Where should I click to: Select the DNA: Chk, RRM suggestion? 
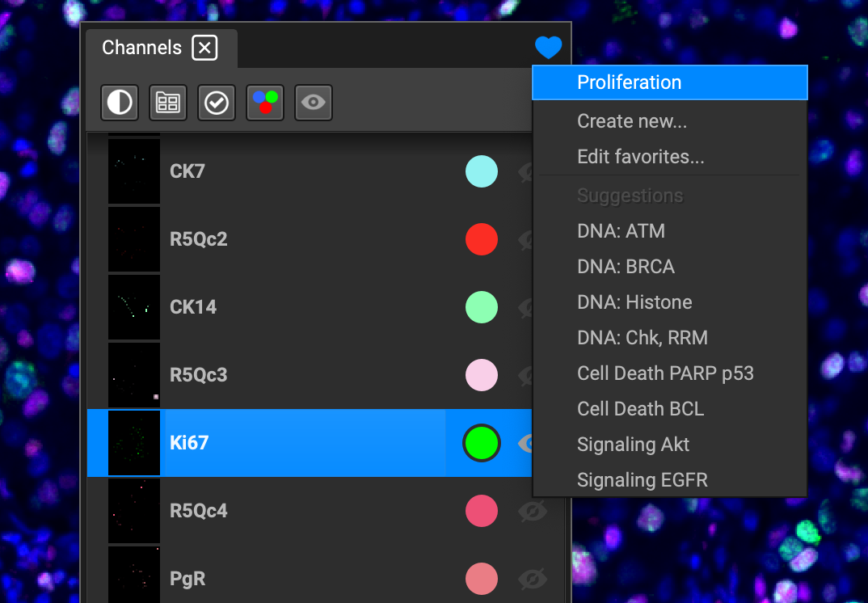(x=670, y=337)
